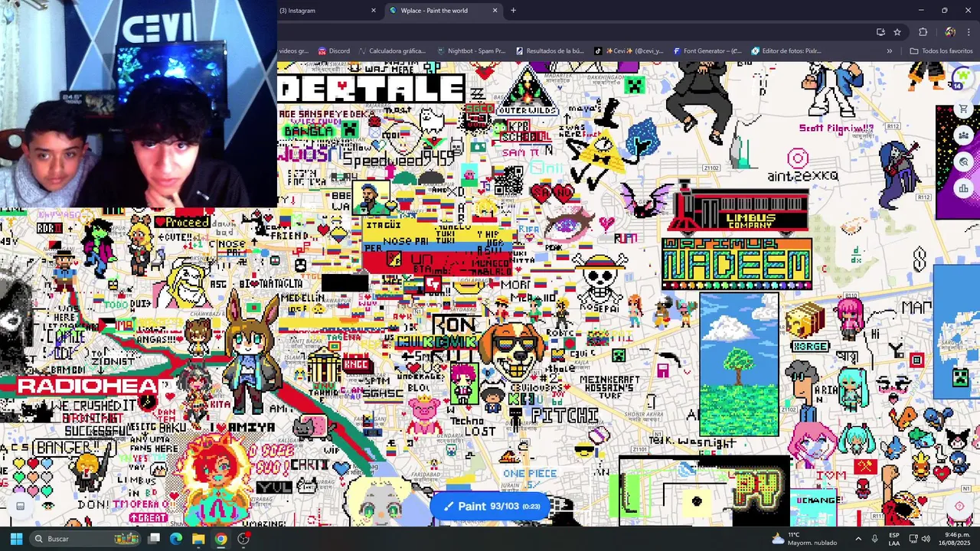Open File Explorer from the taskbar

198,539
